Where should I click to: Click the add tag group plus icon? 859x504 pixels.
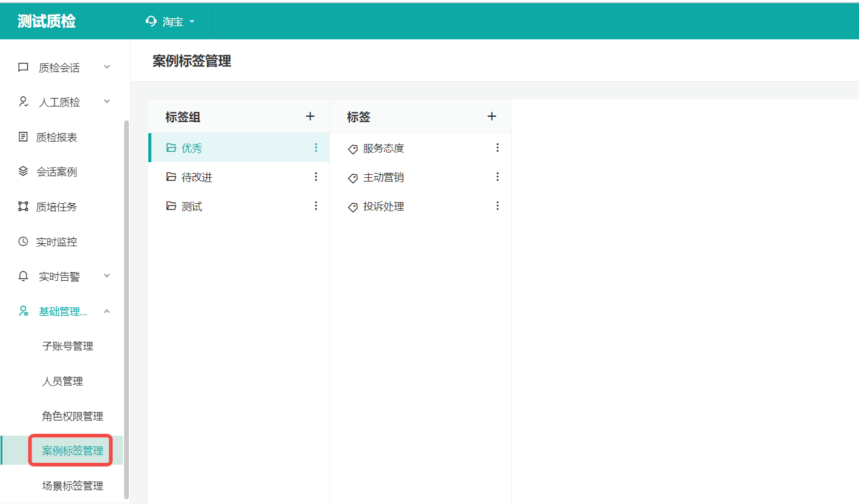tap(310, 116)
